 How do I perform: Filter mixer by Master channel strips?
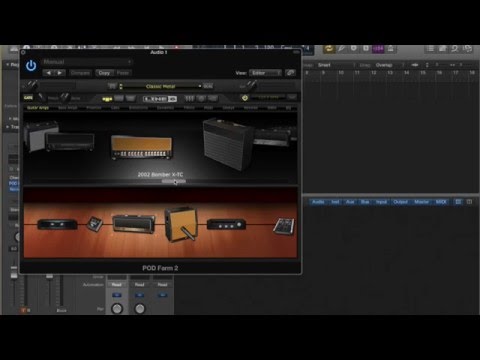421,202
